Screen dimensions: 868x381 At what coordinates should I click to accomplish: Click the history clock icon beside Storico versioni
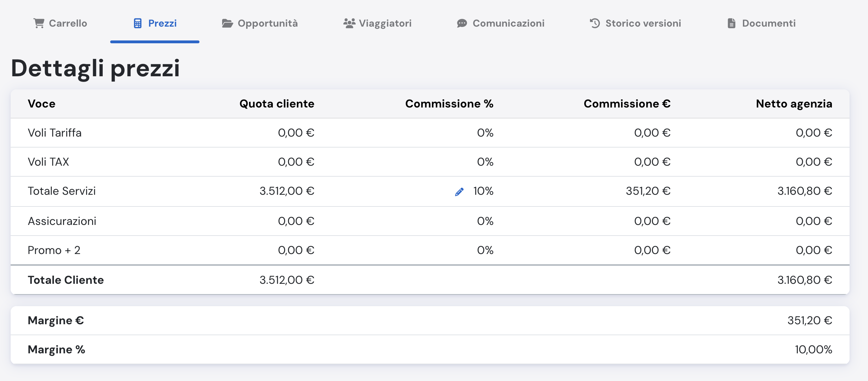click(595, 23)
